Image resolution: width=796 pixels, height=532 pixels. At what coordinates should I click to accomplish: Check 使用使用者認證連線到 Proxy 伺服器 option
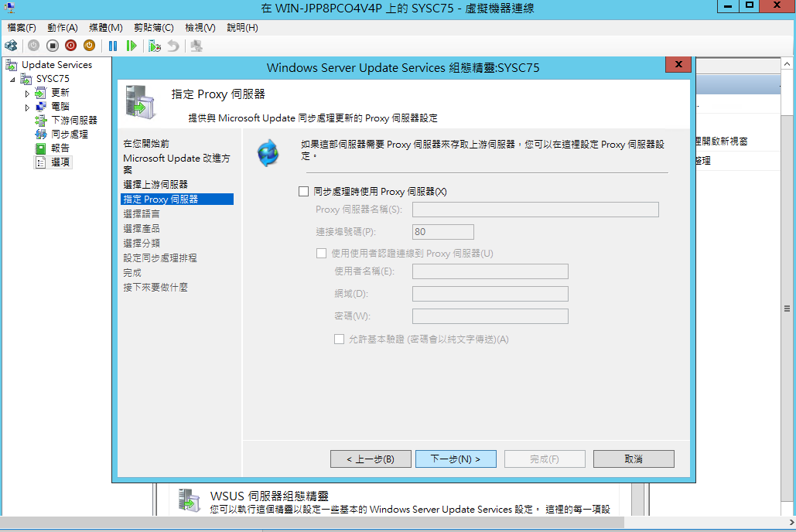pyautogui.click(x=321, y=254)
